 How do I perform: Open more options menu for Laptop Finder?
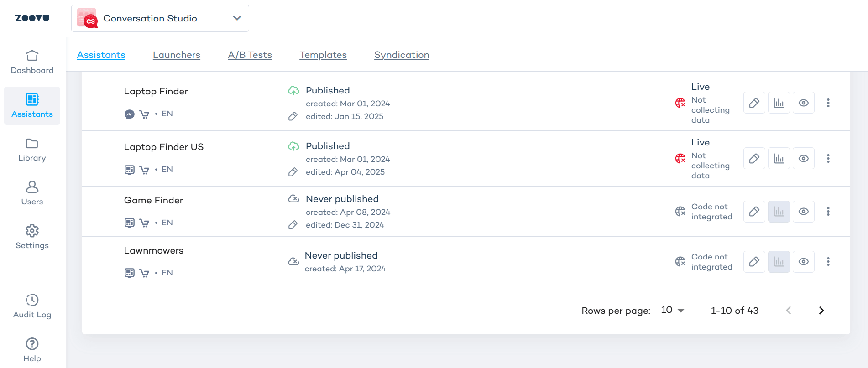point(828,103)
